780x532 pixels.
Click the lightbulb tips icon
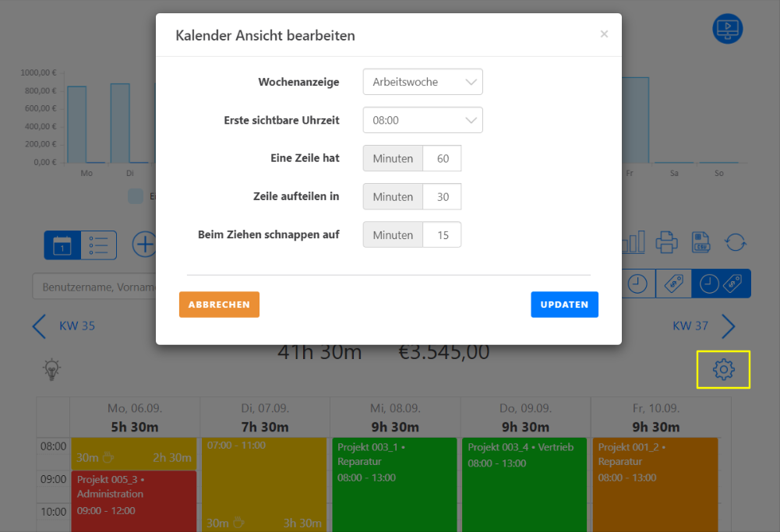[52, 369]
